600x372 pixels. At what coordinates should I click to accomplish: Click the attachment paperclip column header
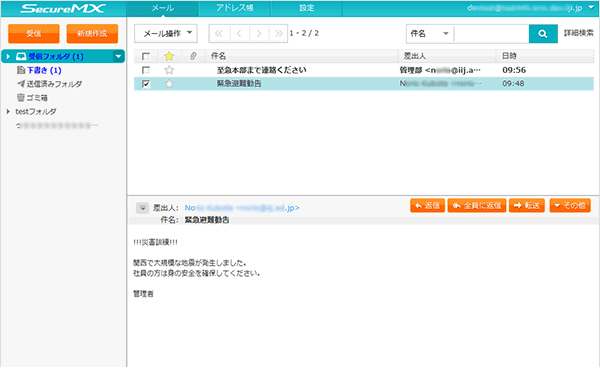click(x=193, y=56)
